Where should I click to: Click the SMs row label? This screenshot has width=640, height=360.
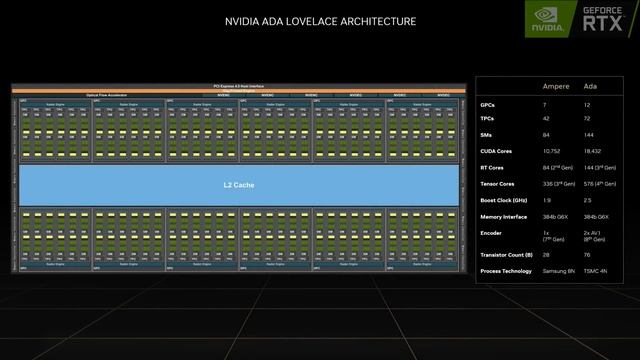[486, 135]
